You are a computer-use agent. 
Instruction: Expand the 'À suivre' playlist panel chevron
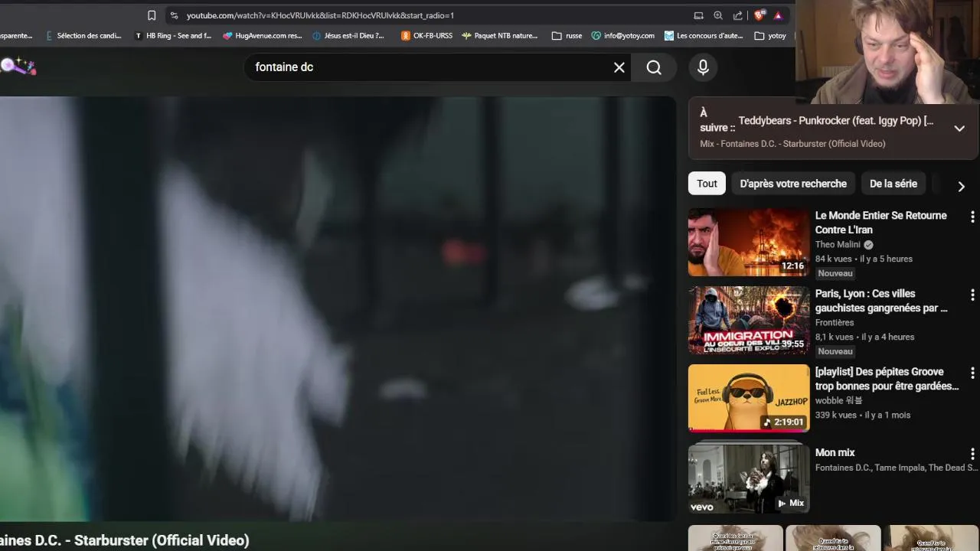tap(959, 129)
